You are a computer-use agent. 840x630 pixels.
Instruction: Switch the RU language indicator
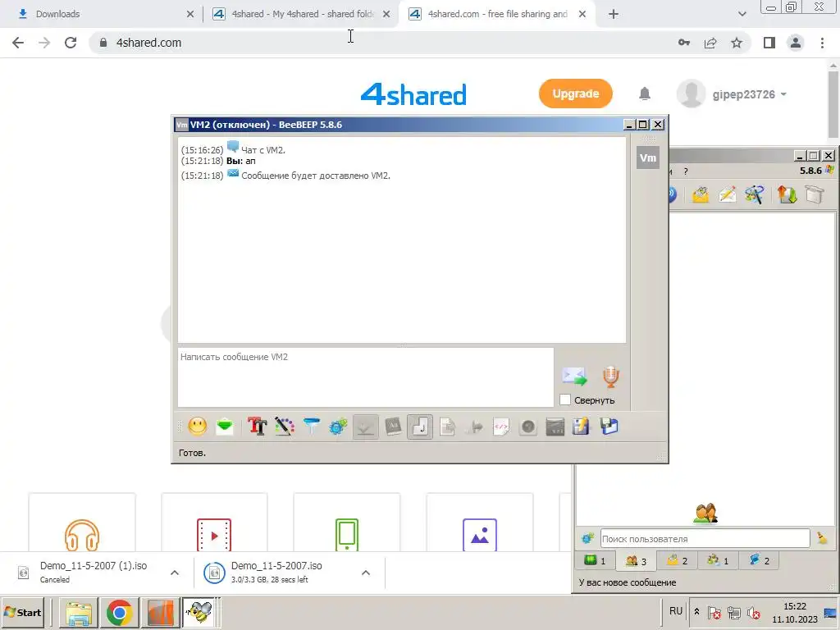[x=676, y=611]
